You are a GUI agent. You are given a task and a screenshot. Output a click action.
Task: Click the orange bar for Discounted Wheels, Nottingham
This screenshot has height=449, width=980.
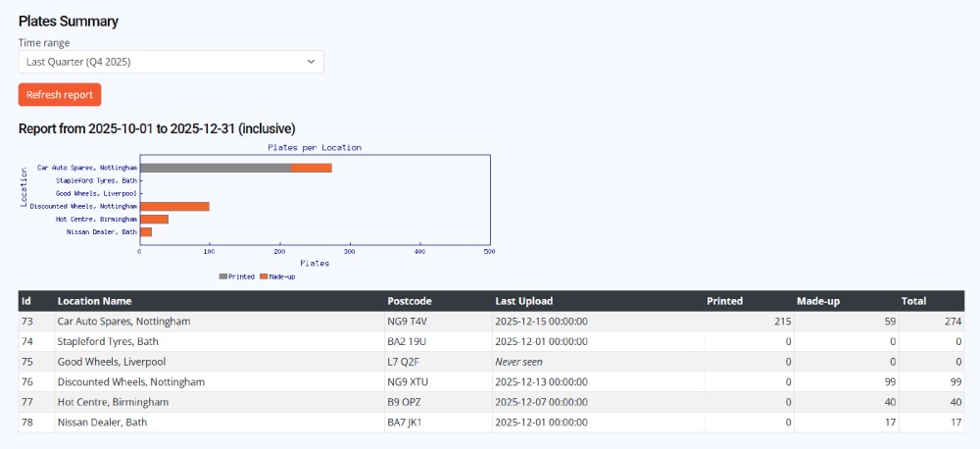[174, 207]
